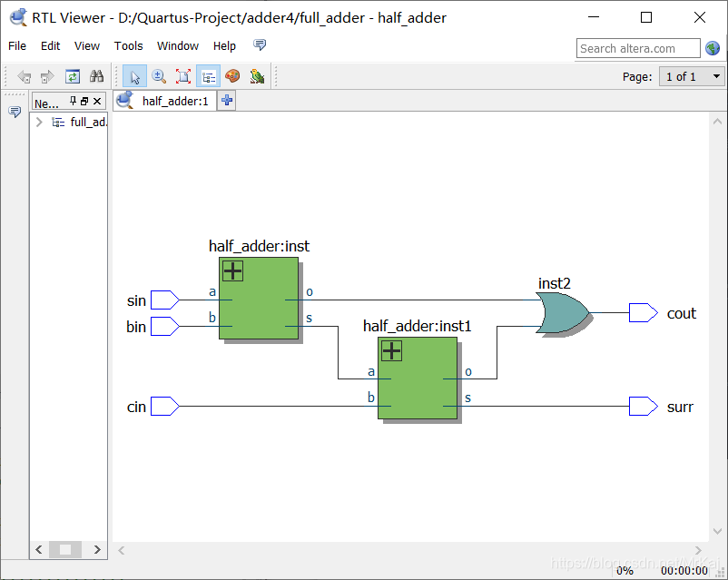Open the Window menu
Screen dimensions: 728x580
[x=178, y=46]
